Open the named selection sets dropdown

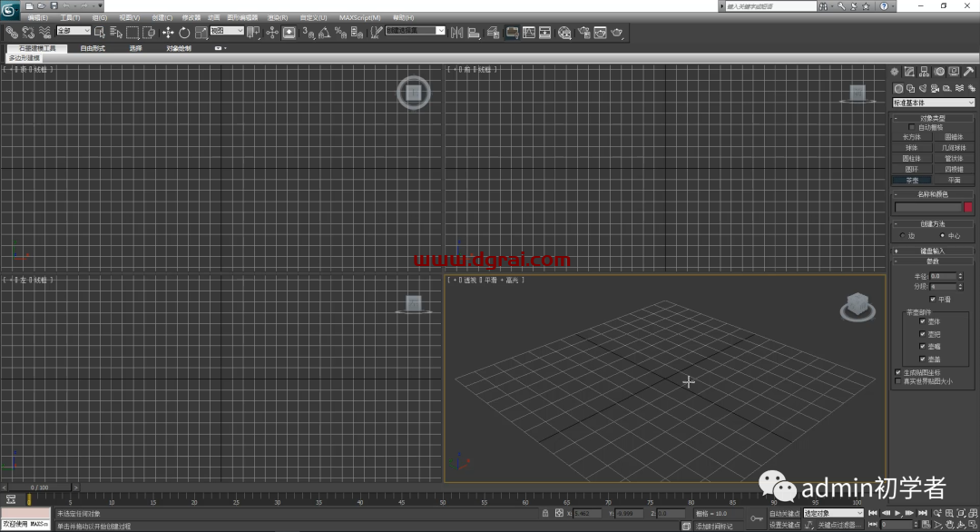pos(415,31)
